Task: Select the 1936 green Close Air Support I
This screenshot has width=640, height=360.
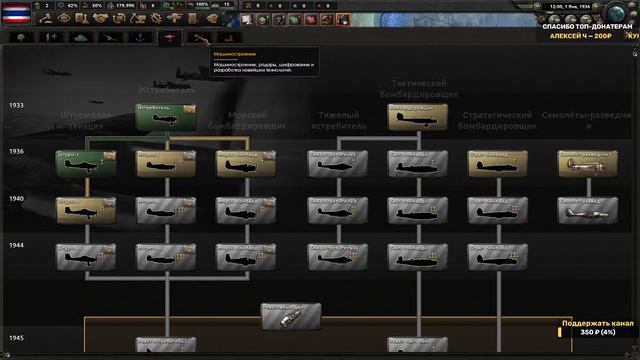Action: [86, 164]
